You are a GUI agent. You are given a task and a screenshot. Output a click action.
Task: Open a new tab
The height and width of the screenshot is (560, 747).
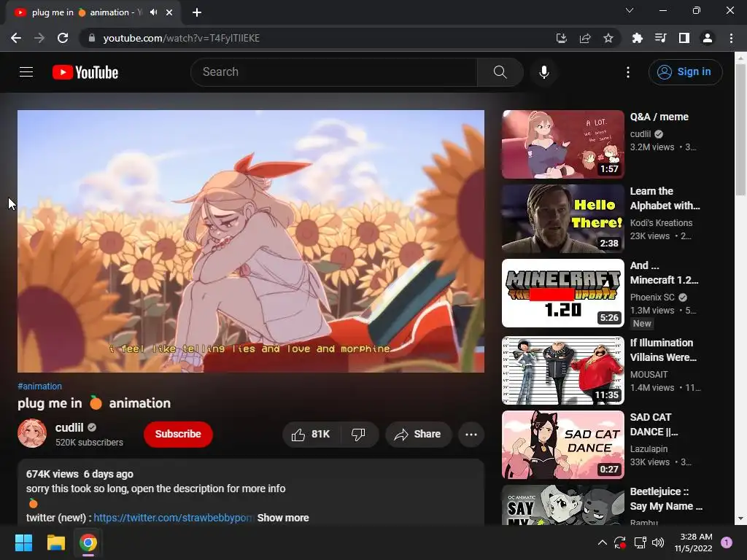pyautogui.click(x=197, y=12)
